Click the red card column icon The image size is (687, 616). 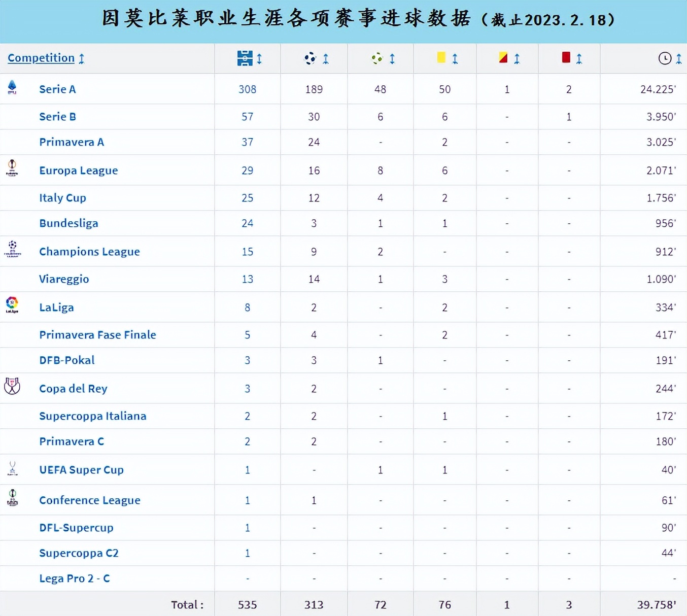(566, 57)
